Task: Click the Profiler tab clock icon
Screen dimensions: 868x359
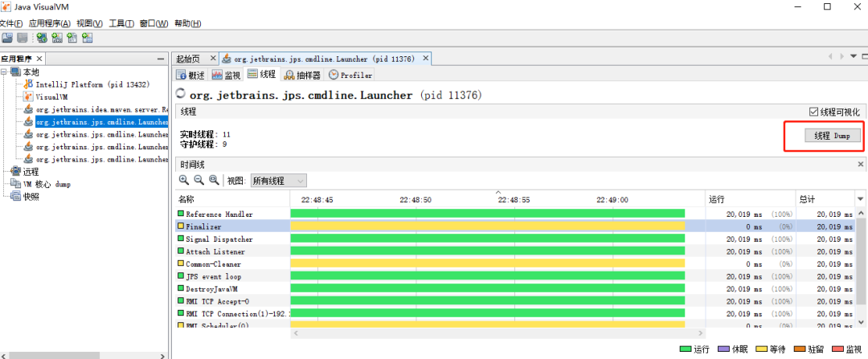Action: [x=334, y=75]
